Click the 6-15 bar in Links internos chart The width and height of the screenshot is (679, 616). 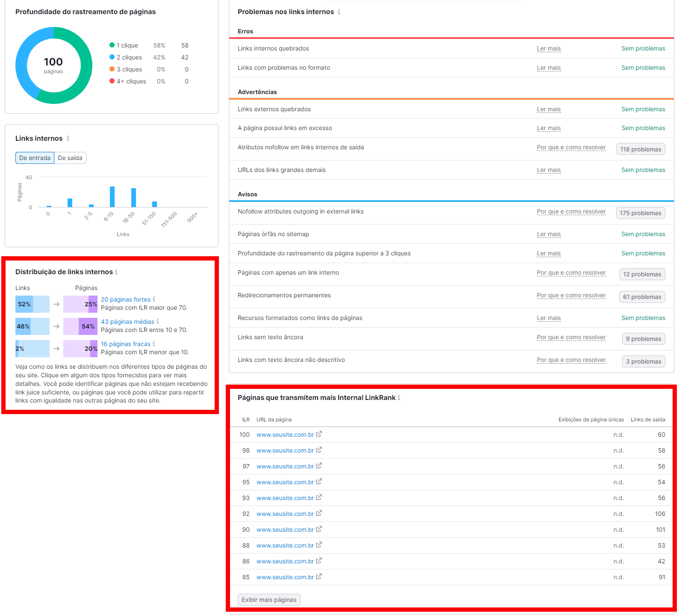pyautogui.click(x=112, y=197)
